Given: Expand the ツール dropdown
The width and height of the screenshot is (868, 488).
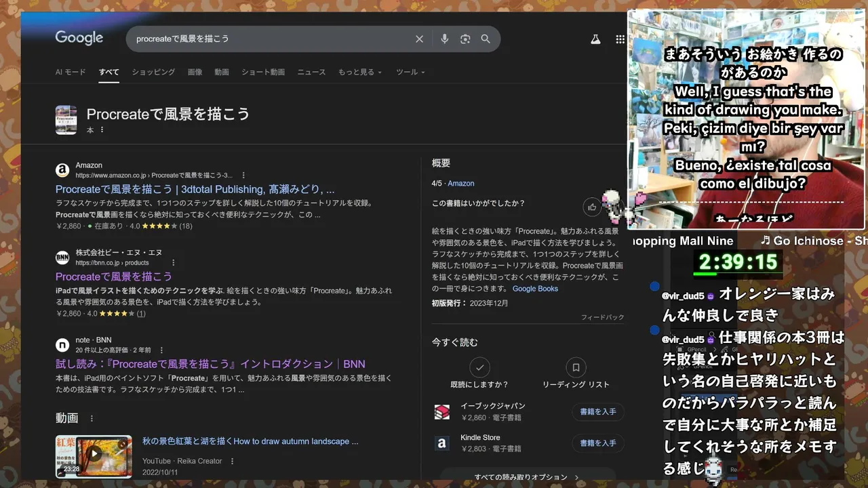Looking at the screenshot, I should (410, 72).
